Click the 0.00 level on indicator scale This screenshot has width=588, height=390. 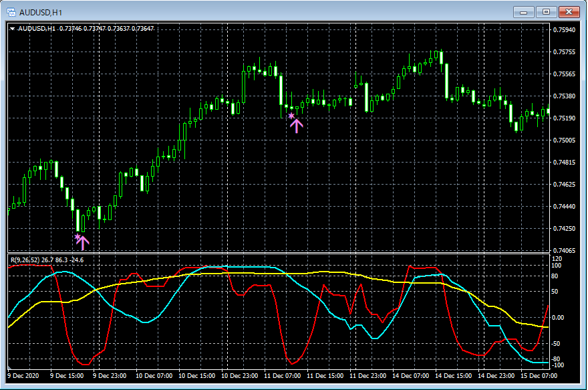point(559,318)
